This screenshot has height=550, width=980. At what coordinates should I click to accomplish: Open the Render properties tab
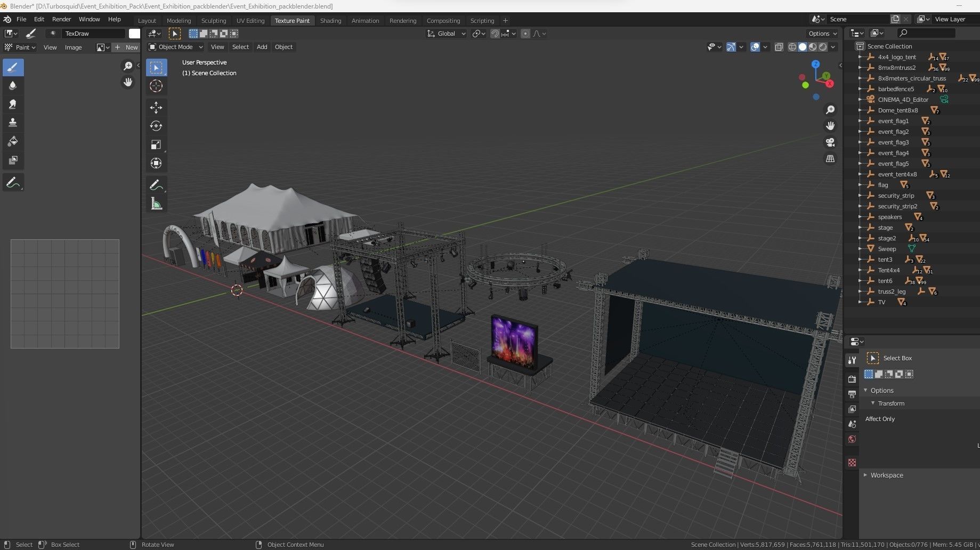pos(852,379)
